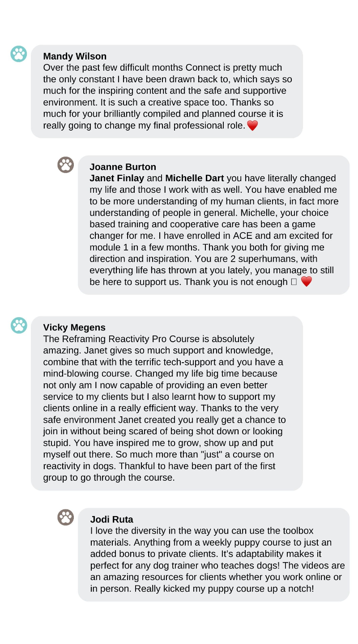Select Joanne Burton's reply bubble text
This screenshot has width=358, height=644.
point(213,225)
